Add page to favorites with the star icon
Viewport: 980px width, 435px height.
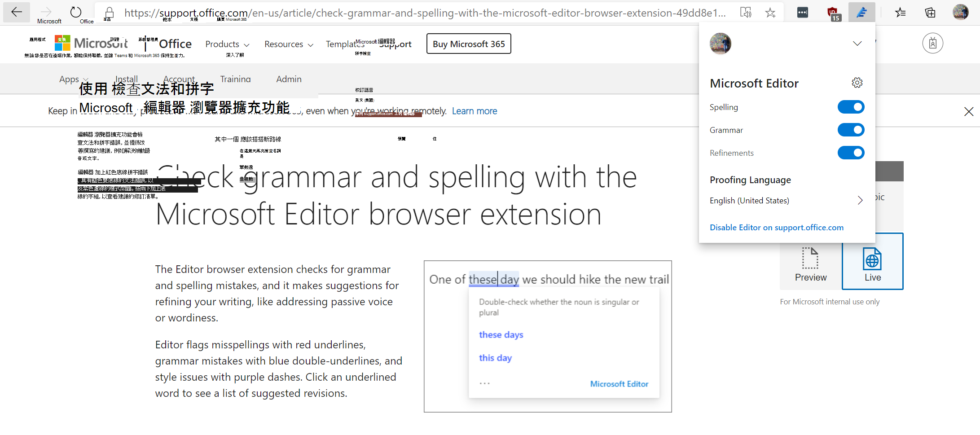pos(770,12)
